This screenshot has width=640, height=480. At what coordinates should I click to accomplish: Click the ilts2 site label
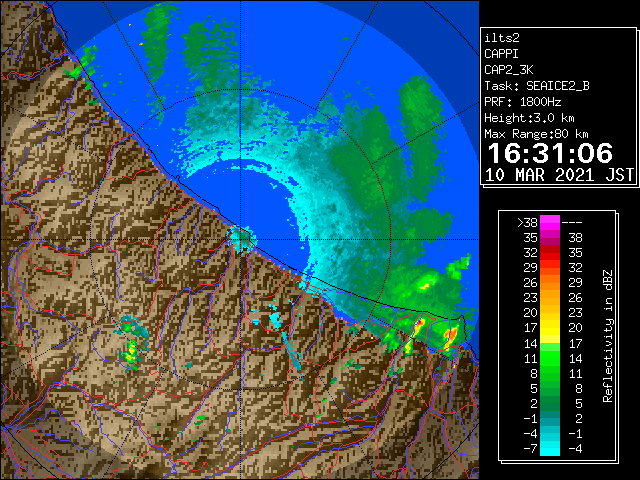click(502, 38)
